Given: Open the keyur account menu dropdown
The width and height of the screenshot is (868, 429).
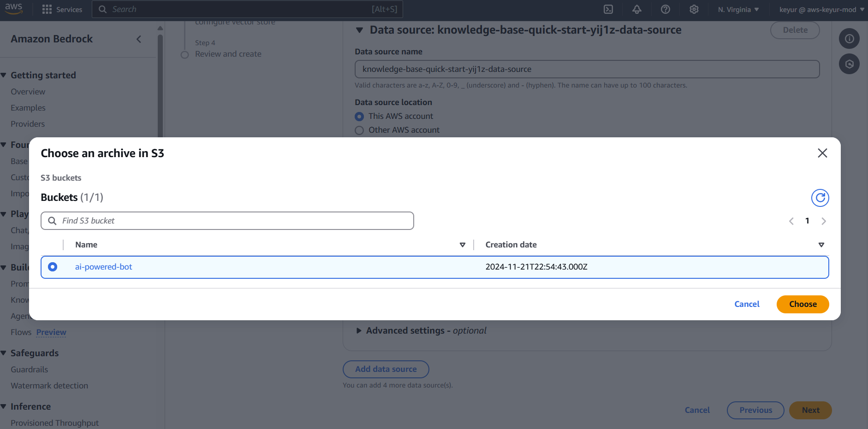Looking at the screenshot, I should pyautogui.click(x=821, y=9).
